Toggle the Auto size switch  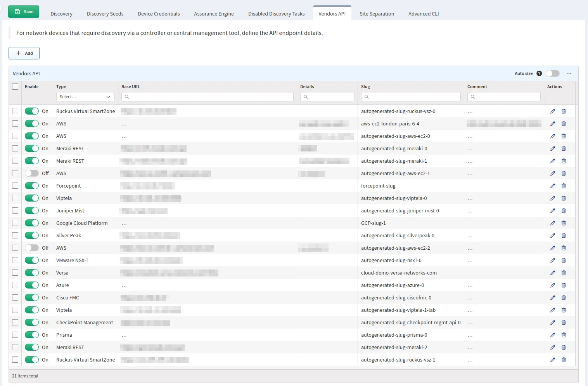(x=552, y=73)
